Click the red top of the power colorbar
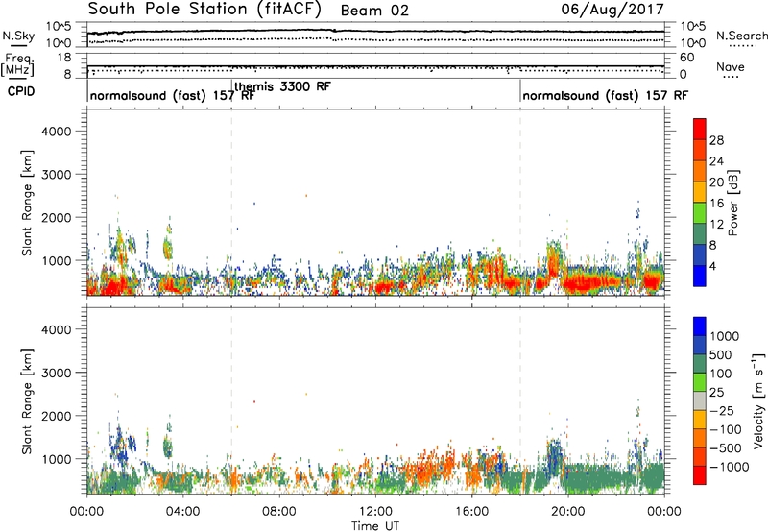768x532 pixels. (700, 129)
